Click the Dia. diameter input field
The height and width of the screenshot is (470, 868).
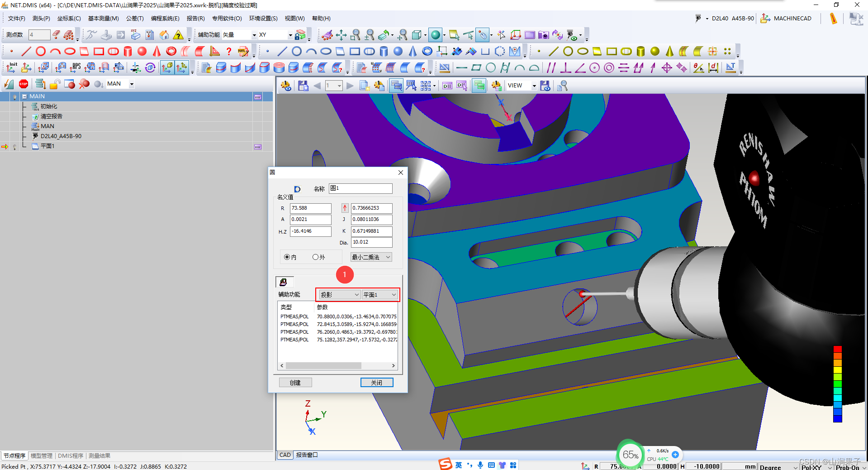click(372, 242)
